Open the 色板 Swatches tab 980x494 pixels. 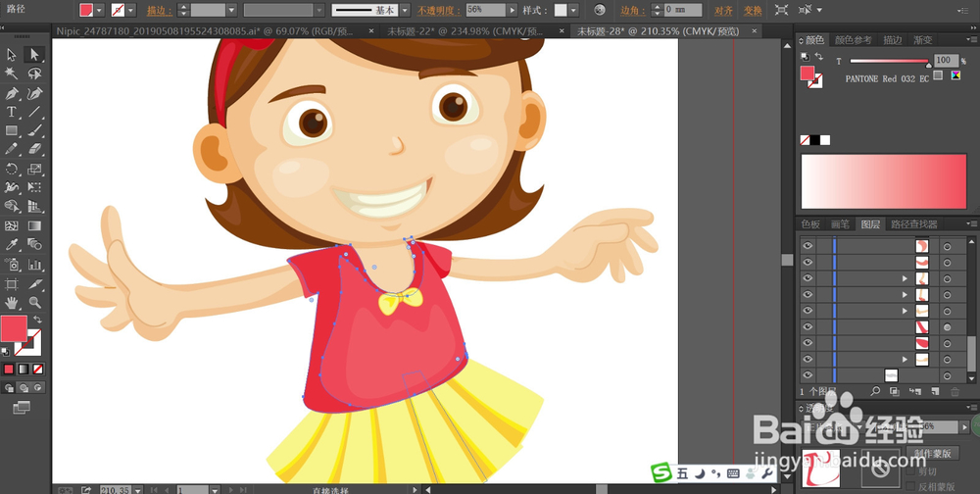[x=810, y=223]
